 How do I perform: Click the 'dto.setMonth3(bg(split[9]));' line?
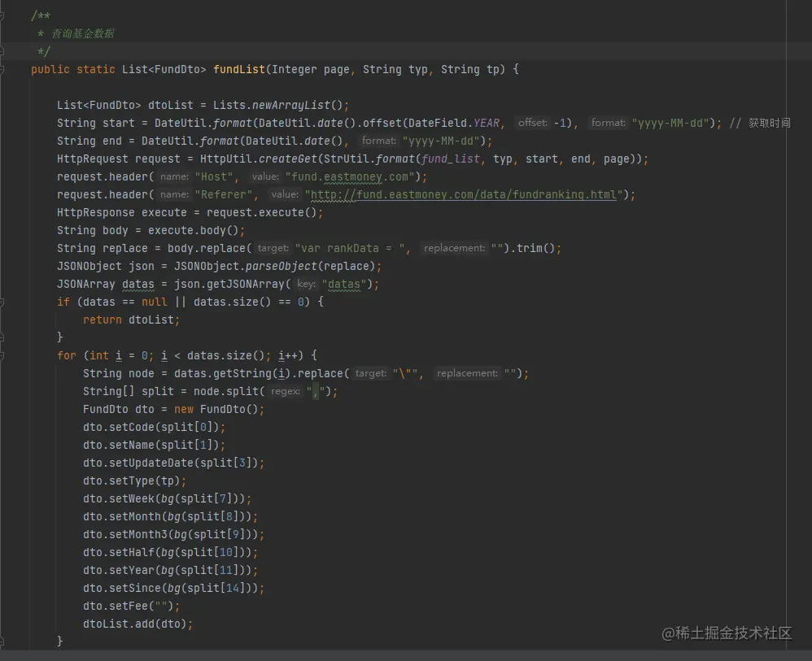click(x=173, y=535)
